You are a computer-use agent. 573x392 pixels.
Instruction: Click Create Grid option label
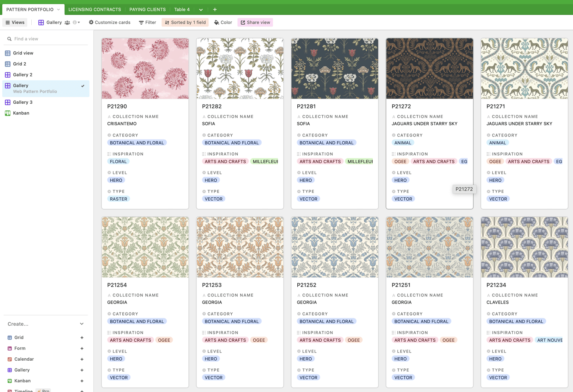click(19, 338)
